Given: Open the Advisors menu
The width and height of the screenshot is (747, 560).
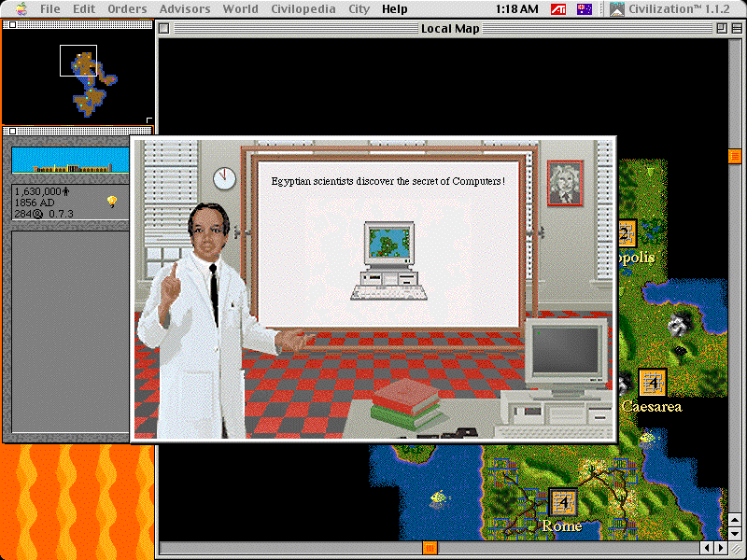Looking at the screenshot, I should (184, 8).
